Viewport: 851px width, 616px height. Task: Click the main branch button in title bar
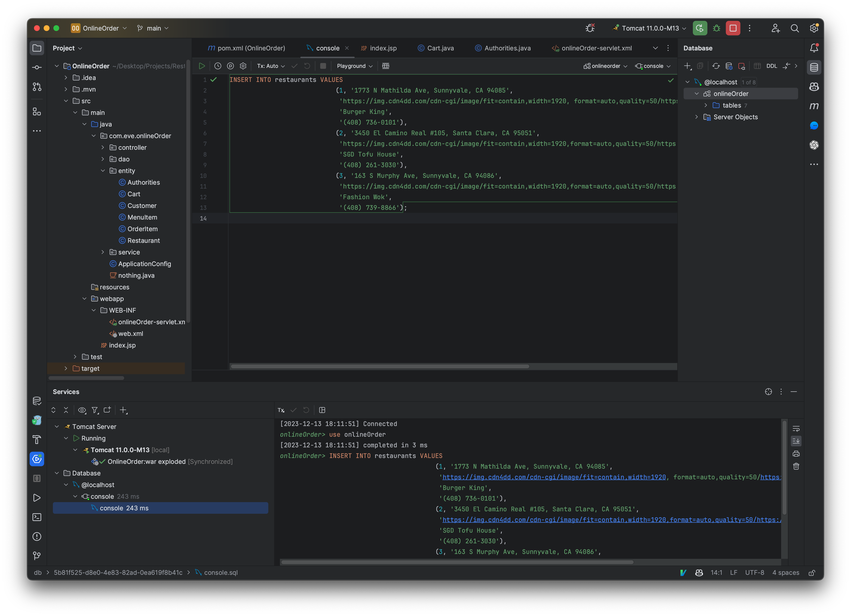click(x=152, y=28)
